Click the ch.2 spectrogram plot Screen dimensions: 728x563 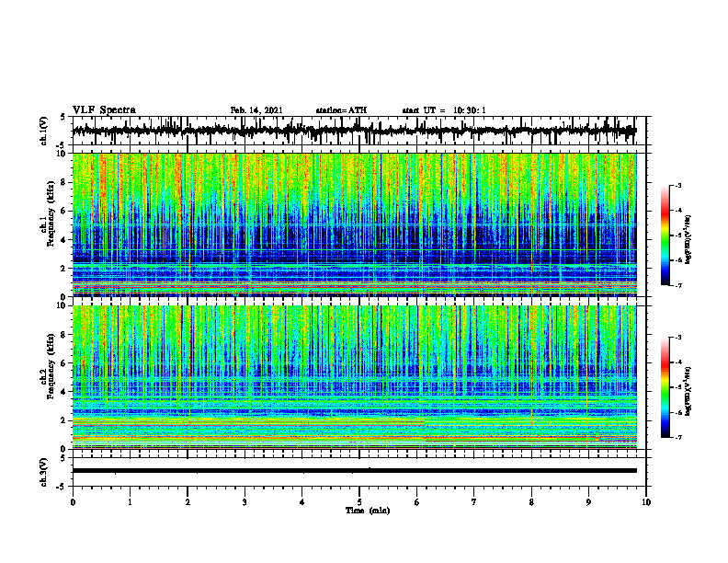coord(354,377)
